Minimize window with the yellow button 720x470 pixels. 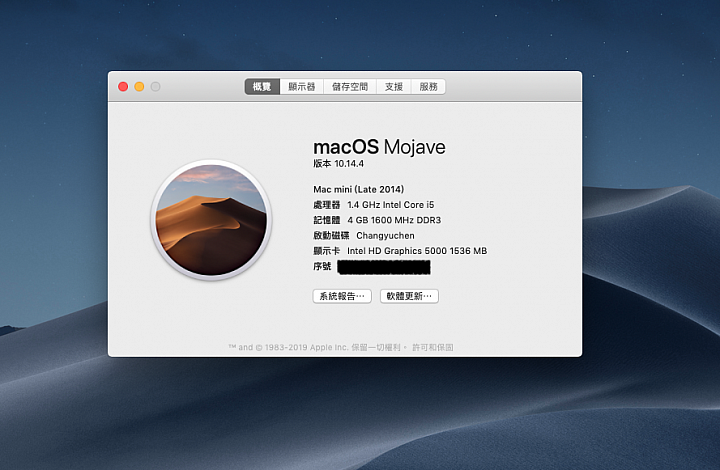pos(140,87)
